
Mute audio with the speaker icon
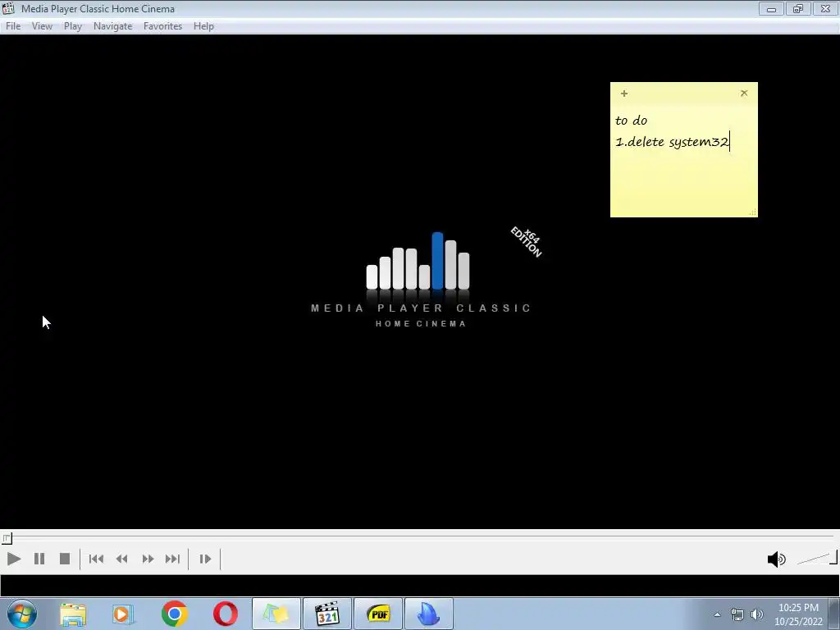pyautogui.click(x=776, y=559)
